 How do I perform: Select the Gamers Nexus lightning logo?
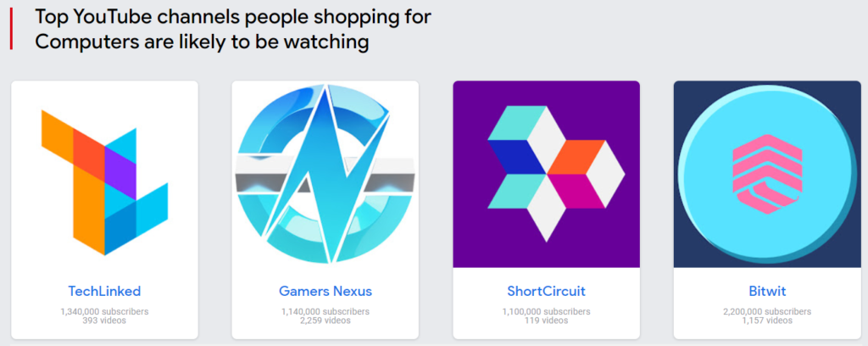coord(325,174)
